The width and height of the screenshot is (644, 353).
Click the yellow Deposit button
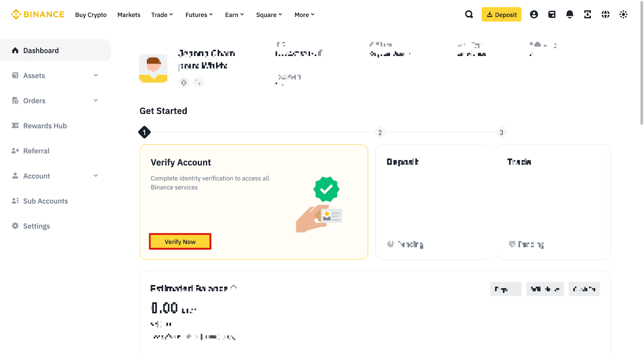tap(502, 15)
